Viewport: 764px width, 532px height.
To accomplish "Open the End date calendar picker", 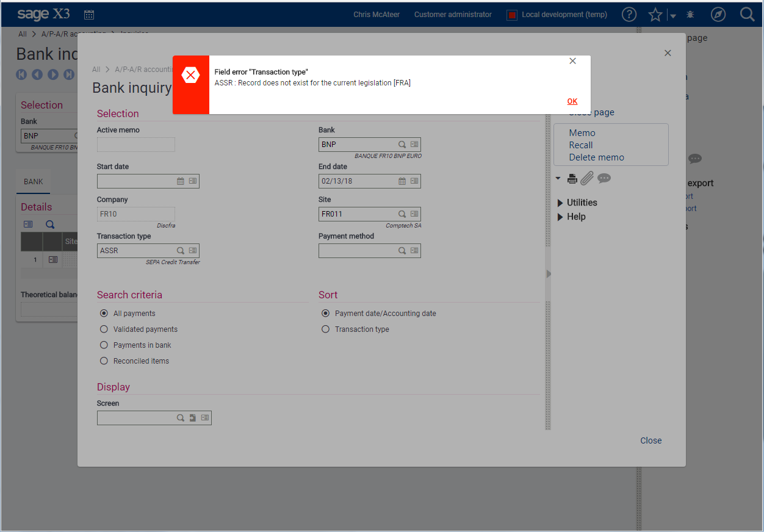I will [402, 181].
